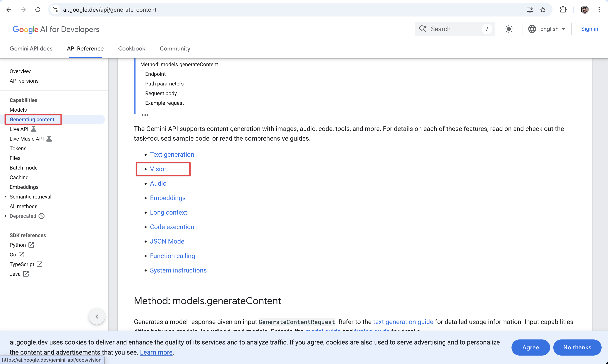Click the Live API experimental flask icon
This screenshot has height=364, width=608.
tap(34, 129)
